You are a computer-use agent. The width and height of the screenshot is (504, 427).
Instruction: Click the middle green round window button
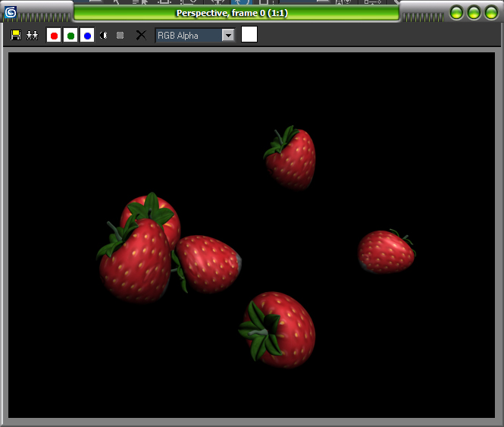coord(474,13)
